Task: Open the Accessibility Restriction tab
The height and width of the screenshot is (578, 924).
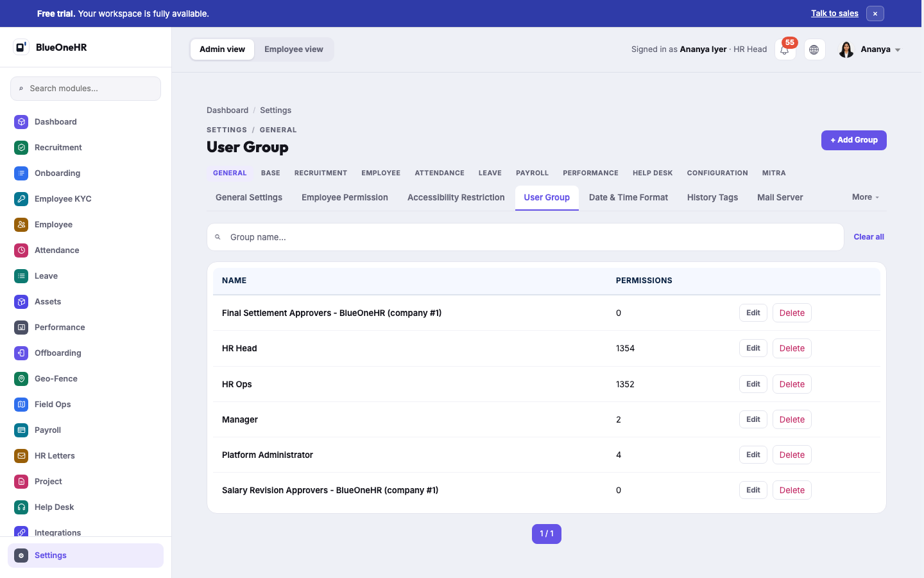Action: pos(456,198)
